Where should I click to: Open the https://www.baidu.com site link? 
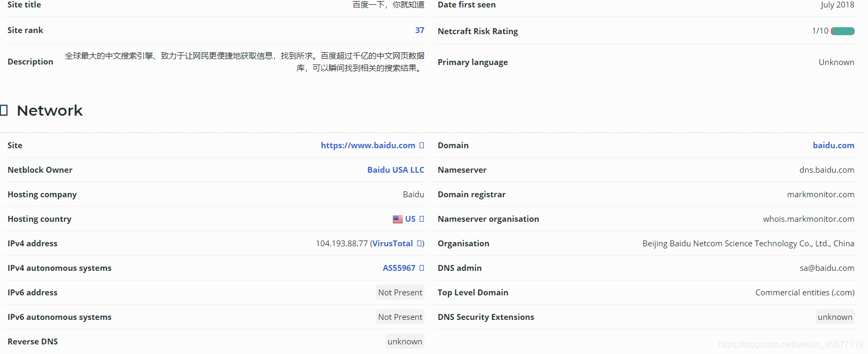click(x=368, y=146)
